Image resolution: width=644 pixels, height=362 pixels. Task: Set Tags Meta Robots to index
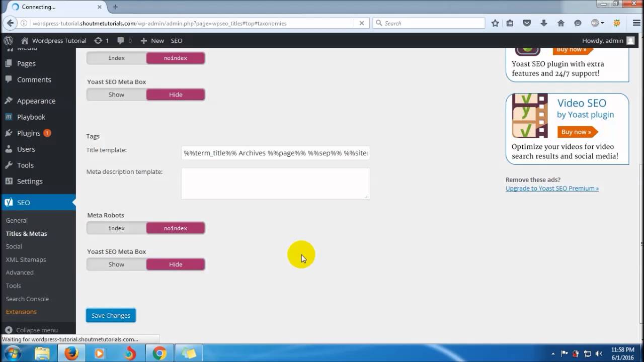click(116, 228)
